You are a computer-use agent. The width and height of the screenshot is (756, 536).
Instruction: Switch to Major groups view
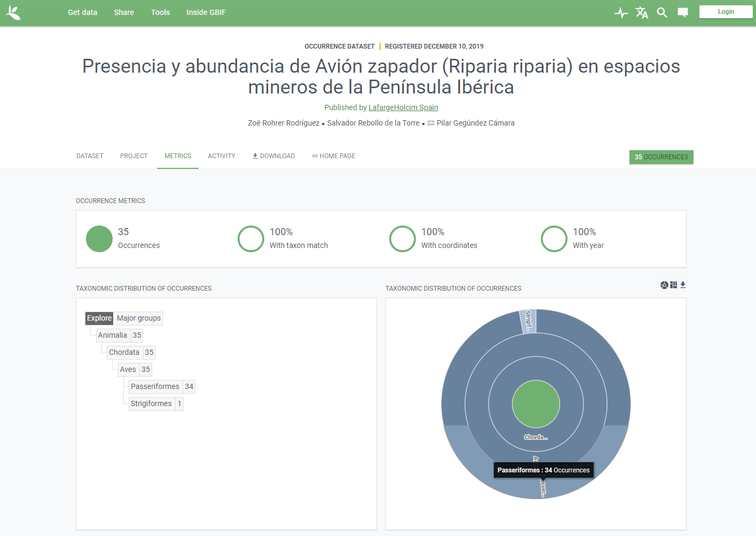point(139,318)
